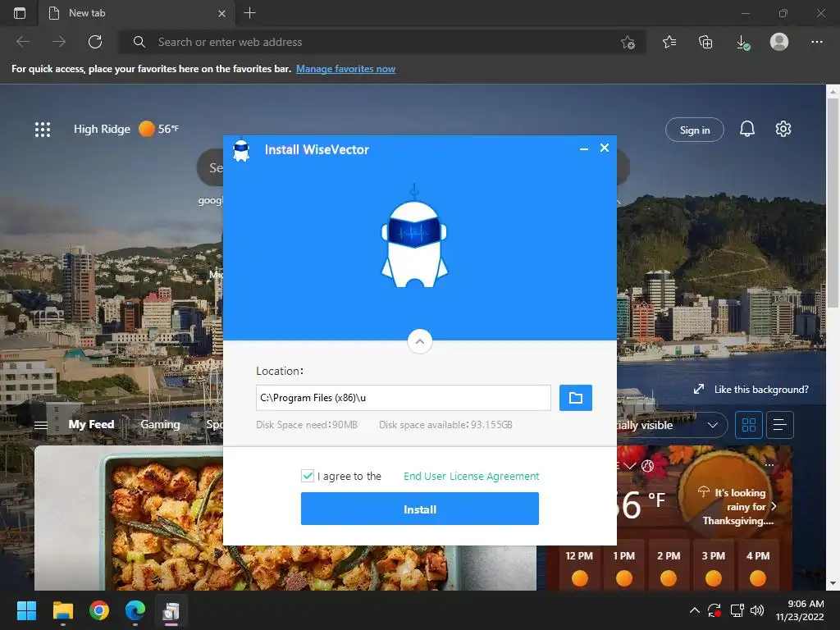Open volume control in system tray
Viewport: 840px width, 630px height.
click(x=757, y=610)
